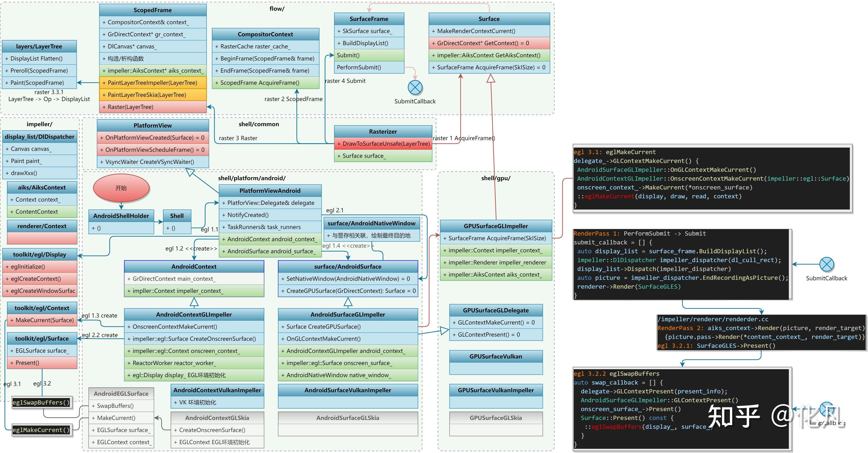Click the PaintLayerTreeImpeller(LayerTree) row
Screen dimensions: 868x453
click(x=153, y=82)
